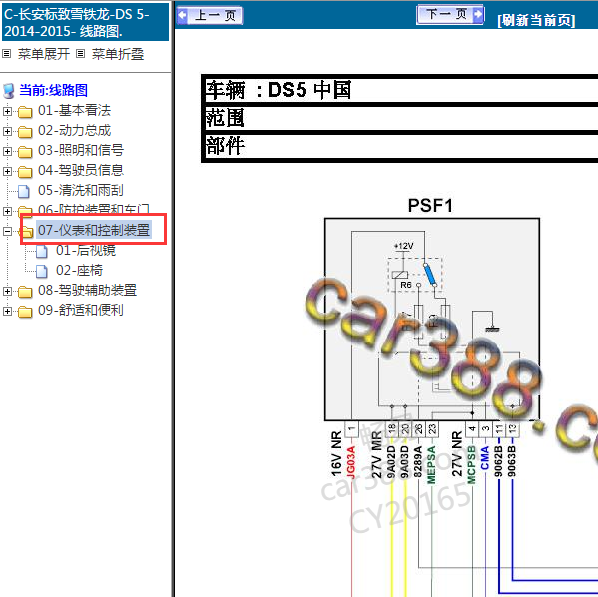The width and height of the screenshot is (598, 597).
Task: Click folder icon of 03-照明和信号
Action: click(x=25, y=152)
